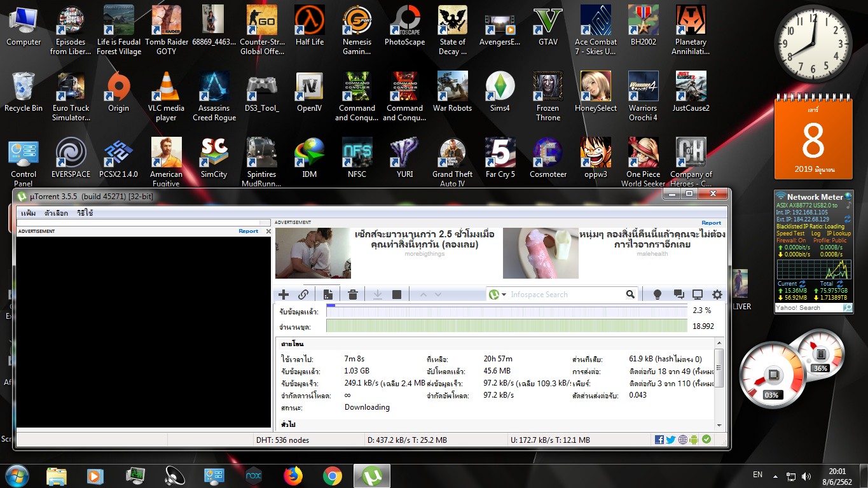Open the Windows Start menu
Screen dimensions: 868x488
pyautogui.click(x=17, y=475)
